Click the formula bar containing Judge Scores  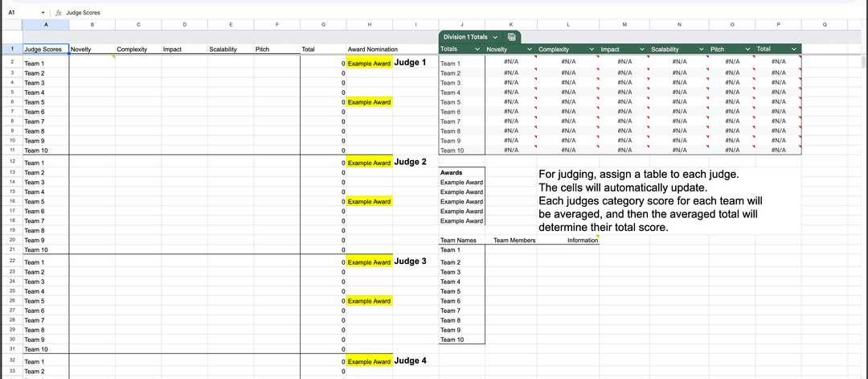tap(465, 12)
